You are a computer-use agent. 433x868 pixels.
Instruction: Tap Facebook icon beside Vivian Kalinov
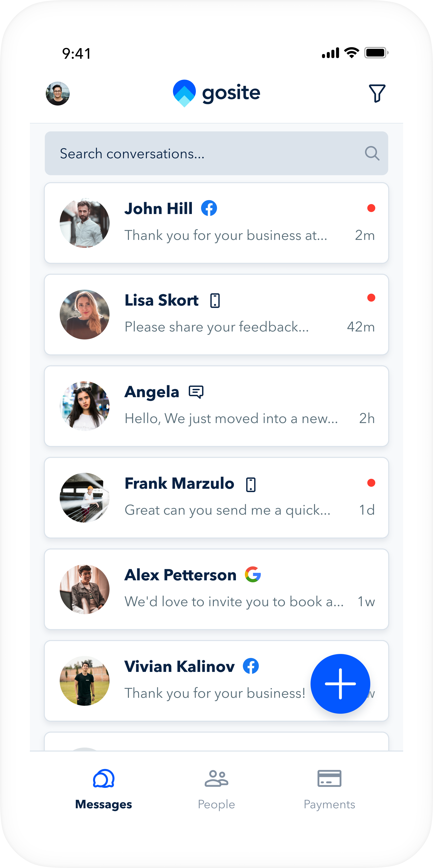[x=251, y=666]
